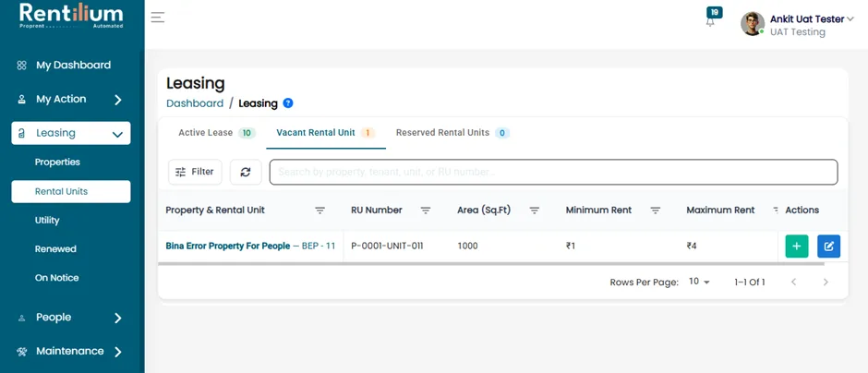The width and height of the screenshot is (868, 373).
Task: Click the Area value 1000 cell
Action: click(467, 247)
